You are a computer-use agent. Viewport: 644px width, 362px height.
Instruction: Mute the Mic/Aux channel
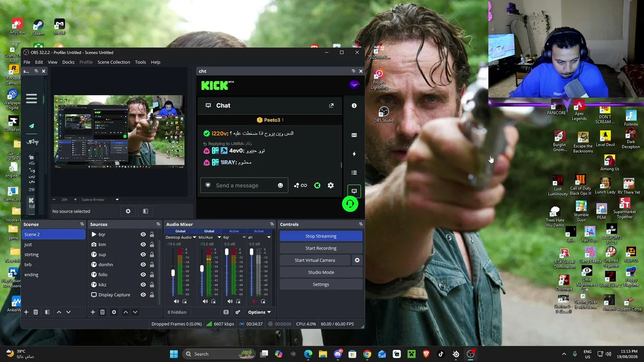[205, 302]
